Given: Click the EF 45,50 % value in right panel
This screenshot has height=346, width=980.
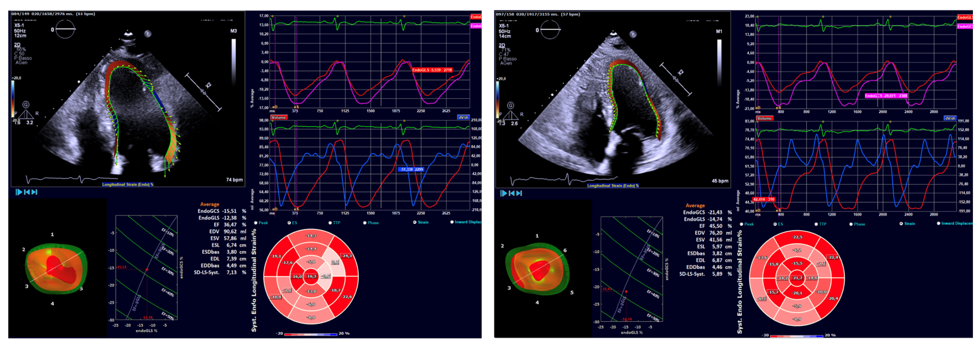Looking at the screenshot, I should (715, 226).
